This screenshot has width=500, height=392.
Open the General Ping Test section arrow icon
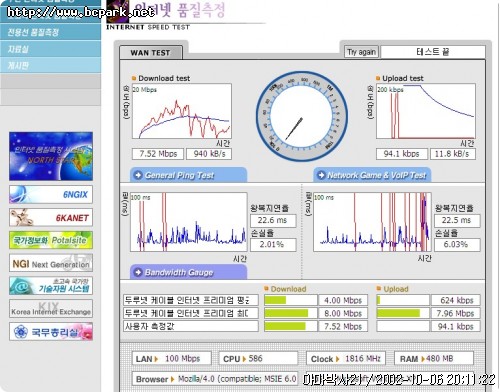(x=138, y=175)
